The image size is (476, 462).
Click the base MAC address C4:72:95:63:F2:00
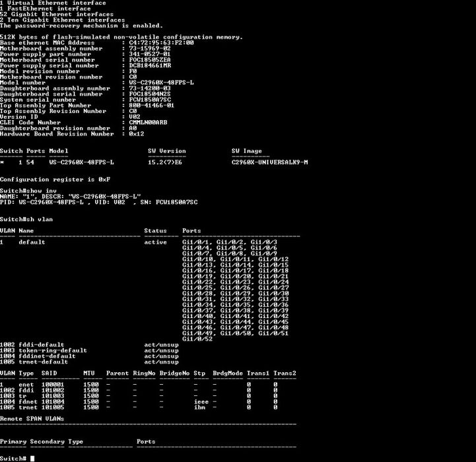coord(161,43)
